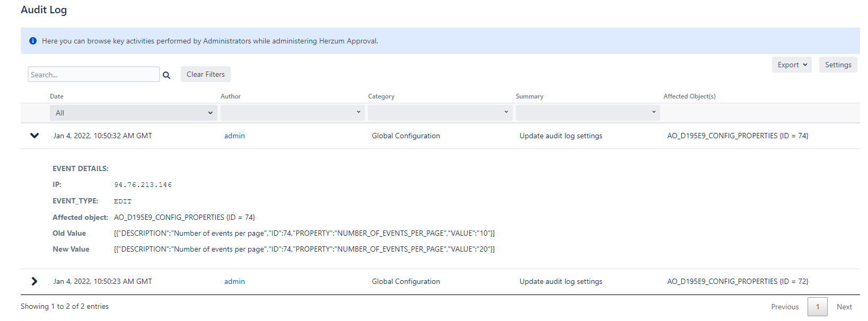
Task: Open the Summary filter dropdown
Action: 587,112
